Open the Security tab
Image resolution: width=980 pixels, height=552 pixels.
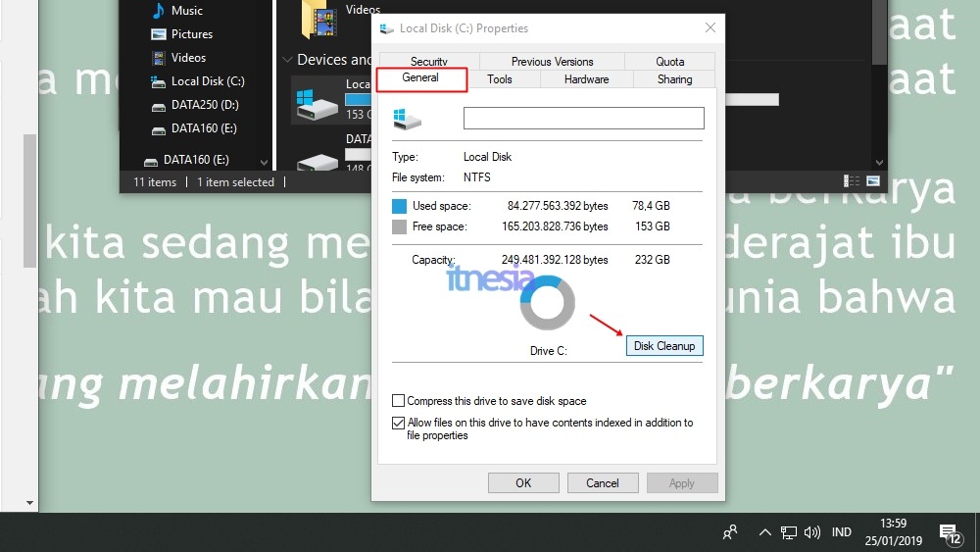pos(429,62)
